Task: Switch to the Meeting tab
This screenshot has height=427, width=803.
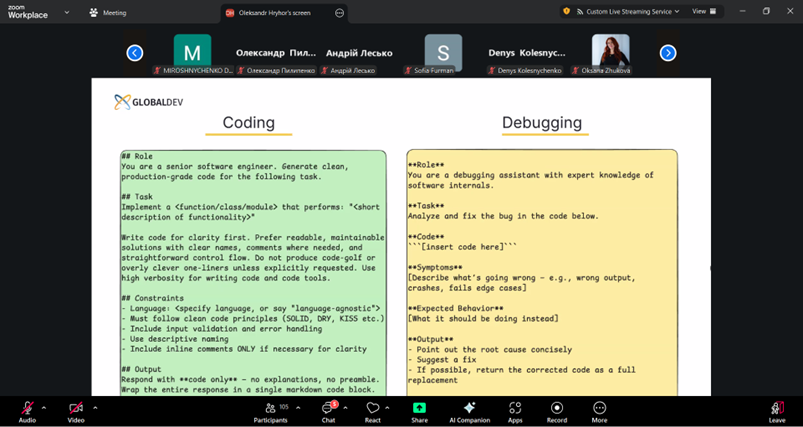Action: 108,13
